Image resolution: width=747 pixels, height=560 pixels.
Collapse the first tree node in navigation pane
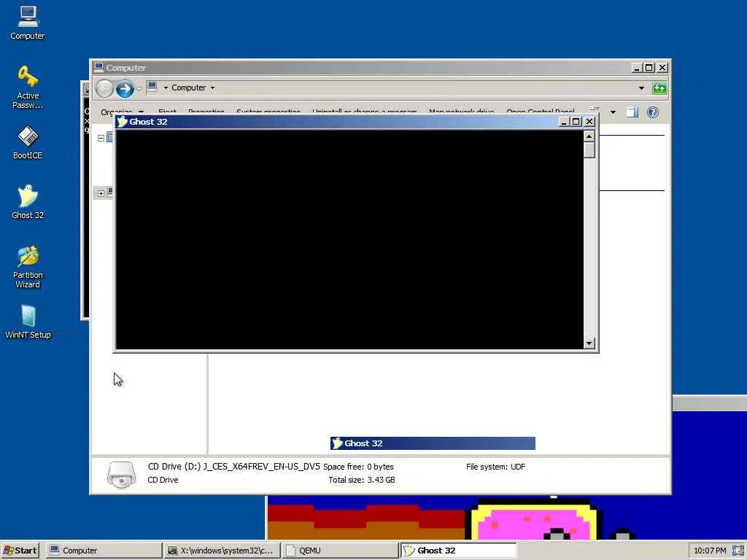(x=101, y=138)
